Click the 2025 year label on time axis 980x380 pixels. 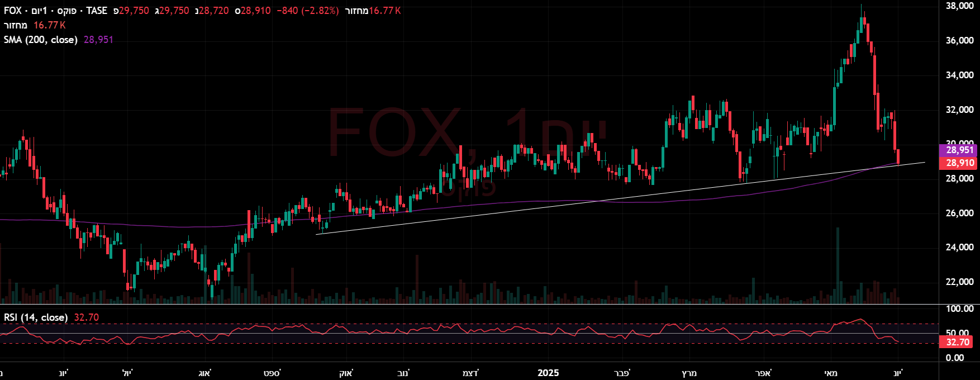click(548, 373)
